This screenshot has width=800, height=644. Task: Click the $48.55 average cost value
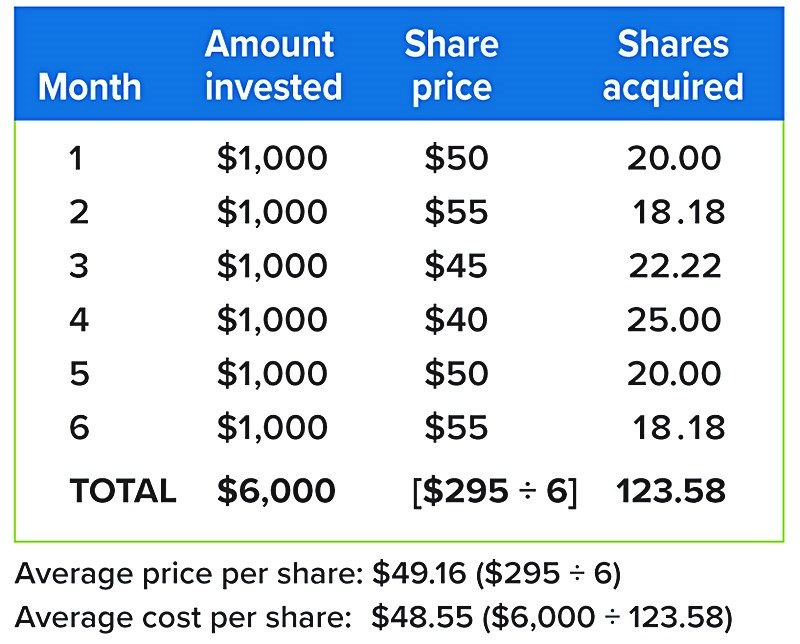pyautogui.click(x=421, y=616)
